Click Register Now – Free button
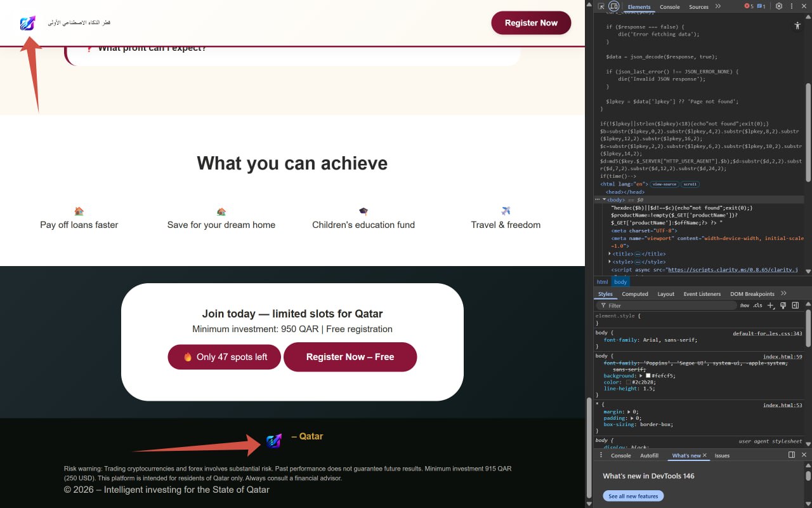 [x=350, y=357]
